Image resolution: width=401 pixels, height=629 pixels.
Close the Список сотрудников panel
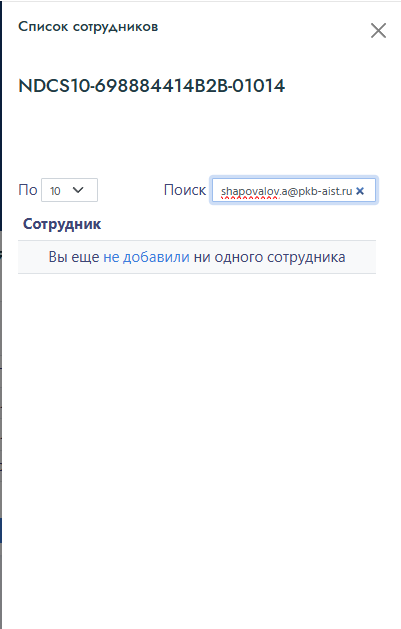(378, 30)
